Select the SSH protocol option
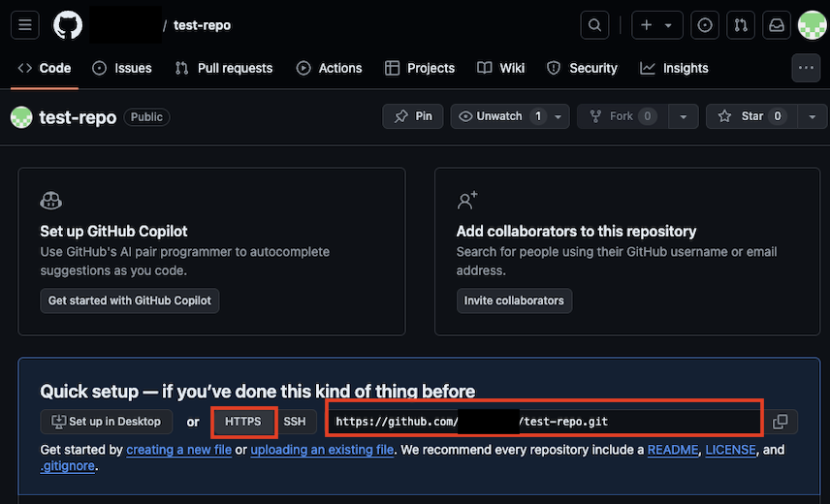The height and width of the screenshot is (504, 830). click(295, 422)
